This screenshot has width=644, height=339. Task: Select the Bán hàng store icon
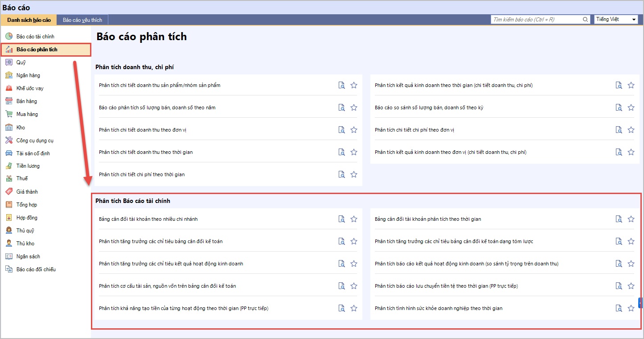[x=9, y=101]
